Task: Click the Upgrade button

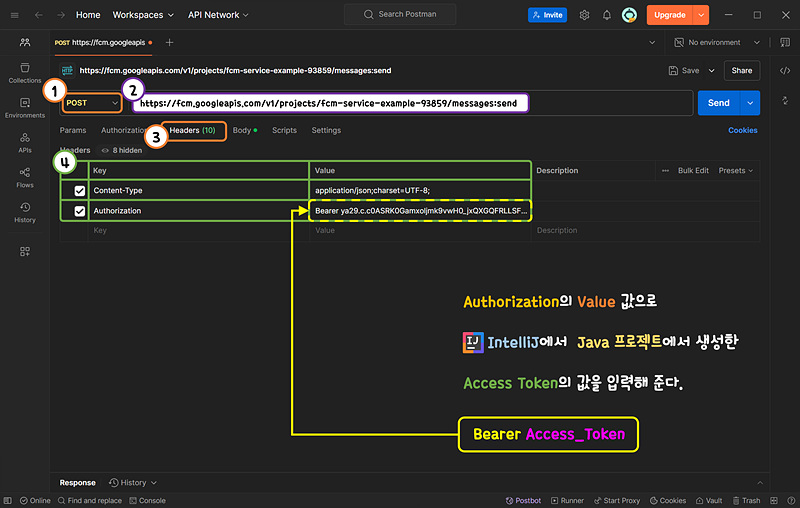Action: point(669,15)
